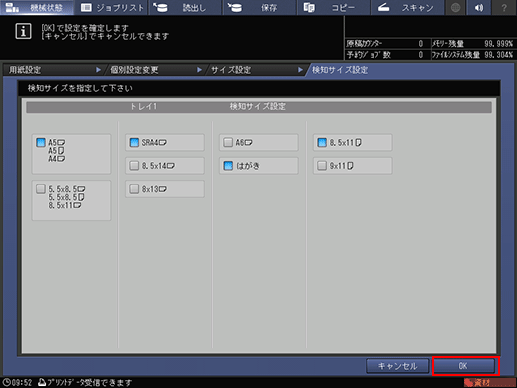Click the キャンセル cancel button

[397, 366]
